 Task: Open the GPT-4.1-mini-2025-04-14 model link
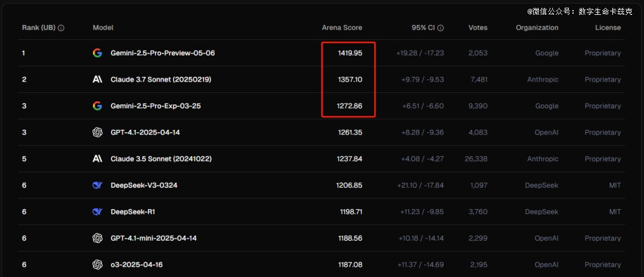point(154,238)
